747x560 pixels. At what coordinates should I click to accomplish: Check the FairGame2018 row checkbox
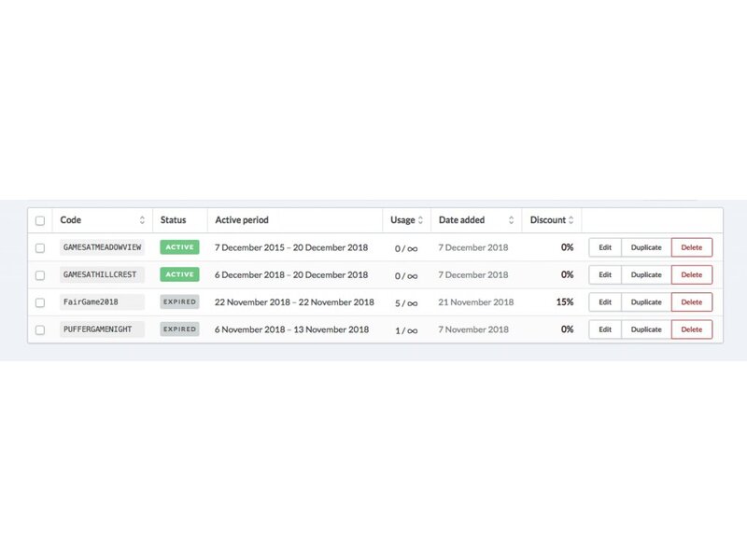tap(39, 302)
